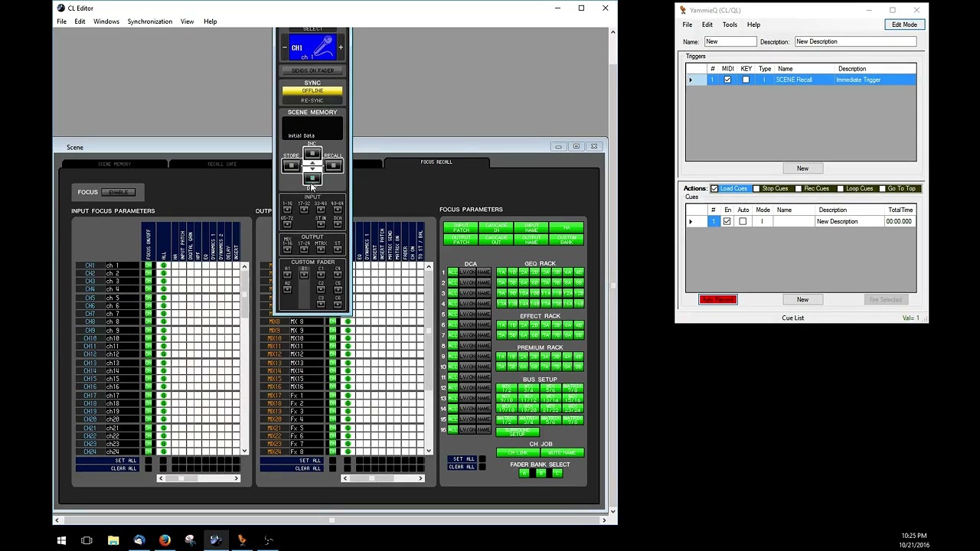The width and height of the screenshot is (980, 551).
Task: Click the SENDS ON FADER button
Action: (x=312, y=70)
